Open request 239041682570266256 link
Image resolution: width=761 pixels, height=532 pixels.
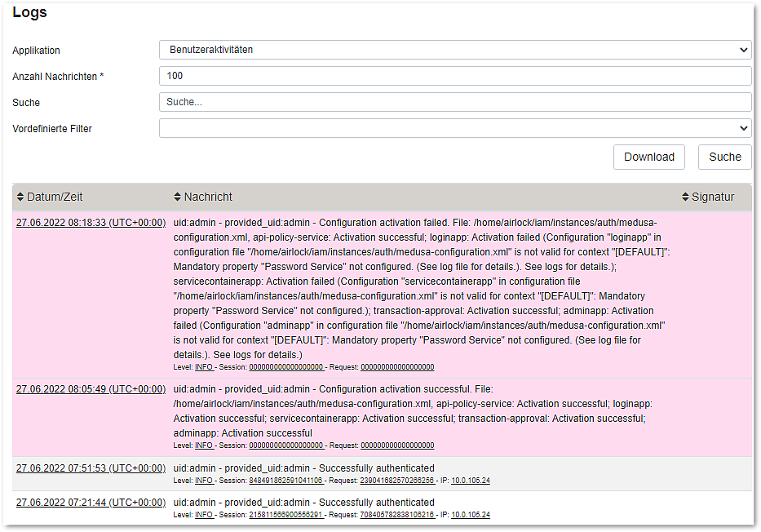(x=397, y=481)
